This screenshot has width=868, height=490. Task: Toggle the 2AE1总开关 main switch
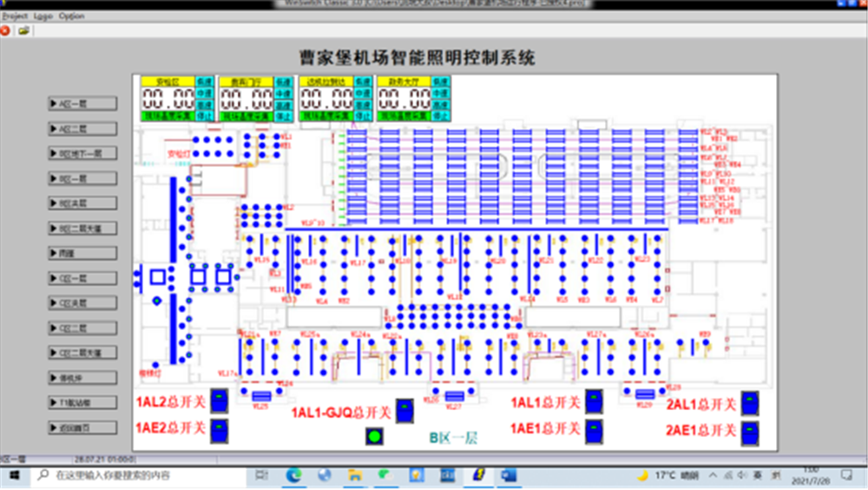click(x=750, y=431)
